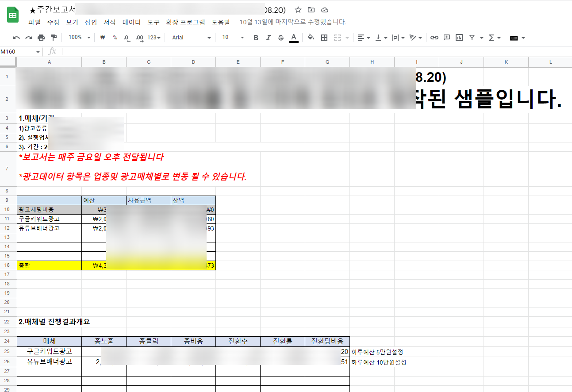Image resolution: width=572 pixels, height=392 pixels.
Task: Decrease decimal places
Action: [127, 38]
